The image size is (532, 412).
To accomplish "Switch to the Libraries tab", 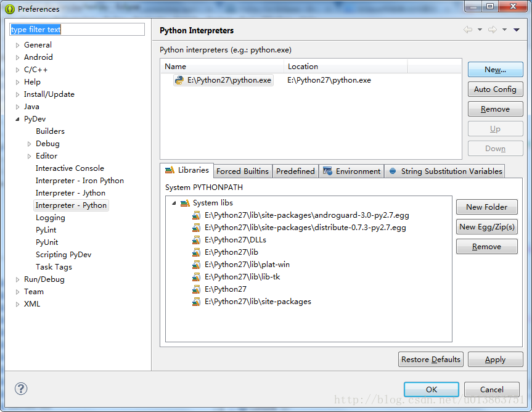I will (187, 170).
